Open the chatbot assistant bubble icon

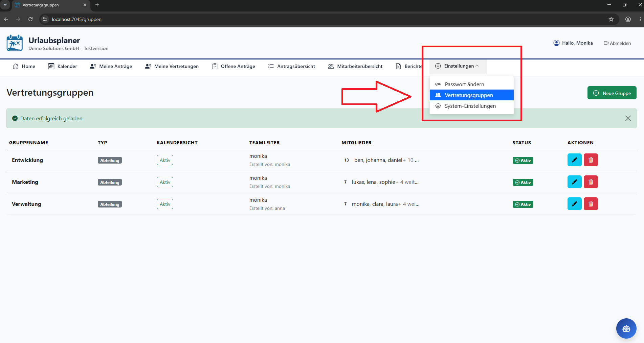coord(626,328)
